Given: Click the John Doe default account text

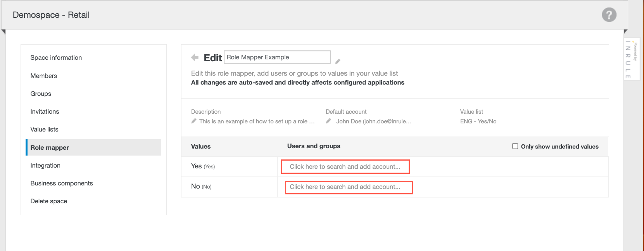Looking at the screenshot, I should pyautogui.click(x=373, y=121).
